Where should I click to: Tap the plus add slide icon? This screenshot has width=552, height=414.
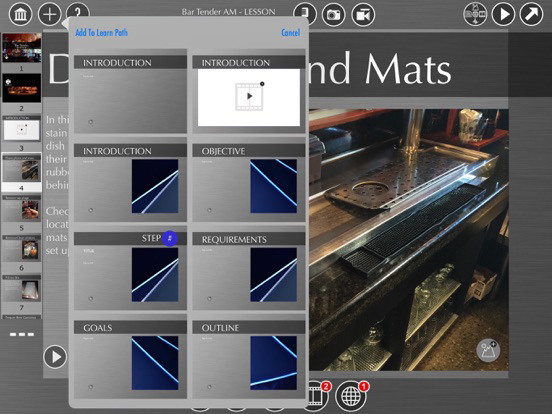pos(49,14)
